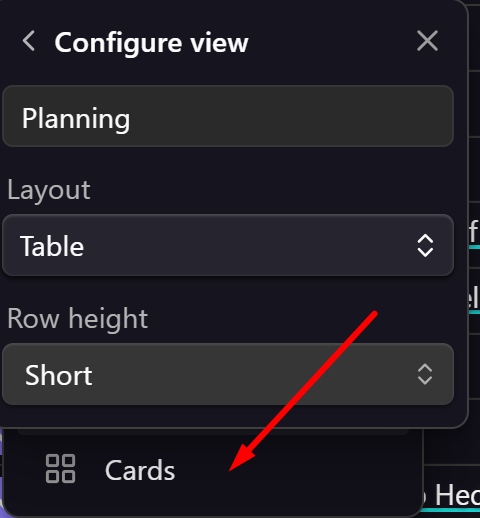Viewport: 480px width, 518px height.
Task: Open the Layout dropdown showing Table
Action: tap(228, 245)
